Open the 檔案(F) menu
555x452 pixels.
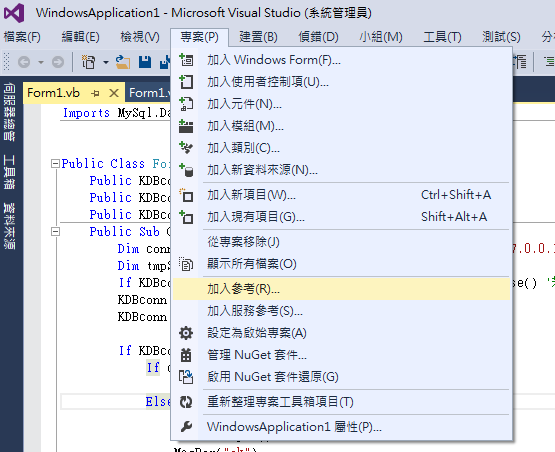click(x=22, y=37)
